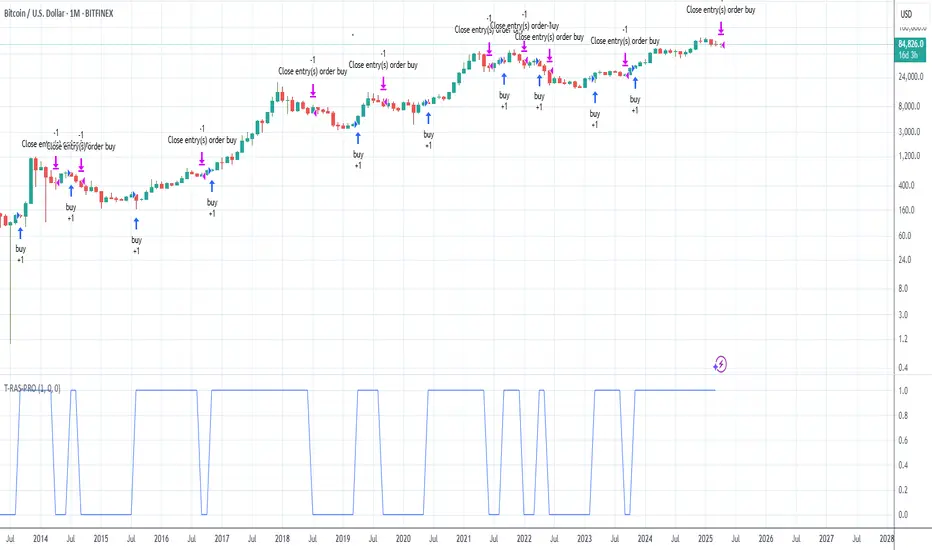The width and height of the screenshot is (932, 550).
Task: Click the 24,000.0 price scale label
Action: [x=911, y=77]
